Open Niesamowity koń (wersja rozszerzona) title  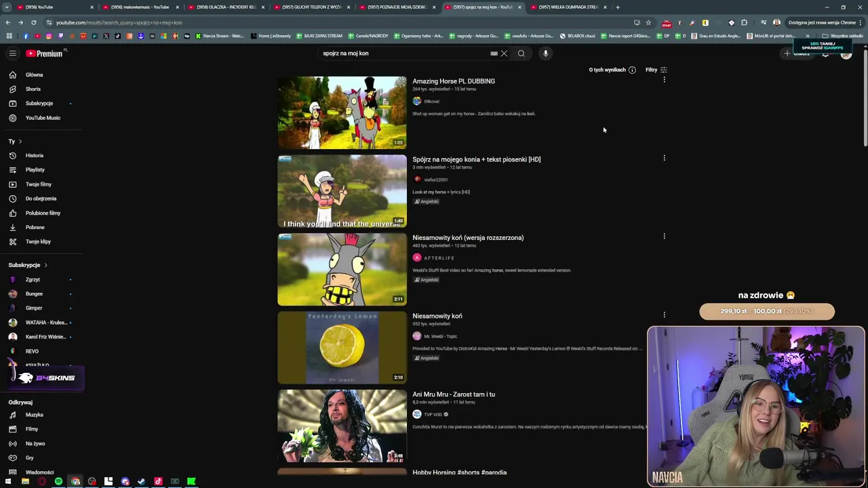pyautogui.click(x=468, y=238)
